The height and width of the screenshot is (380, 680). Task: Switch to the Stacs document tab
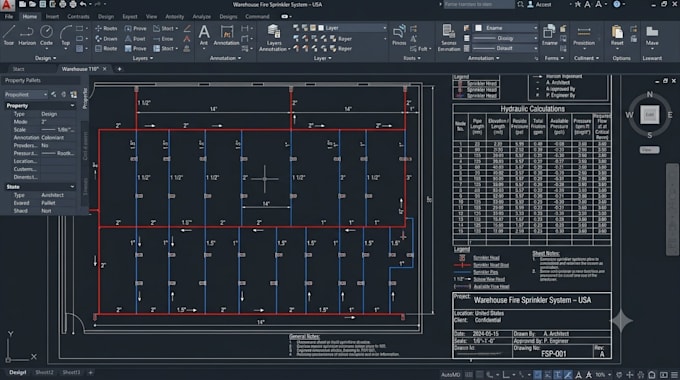click(x=18, y=69)
